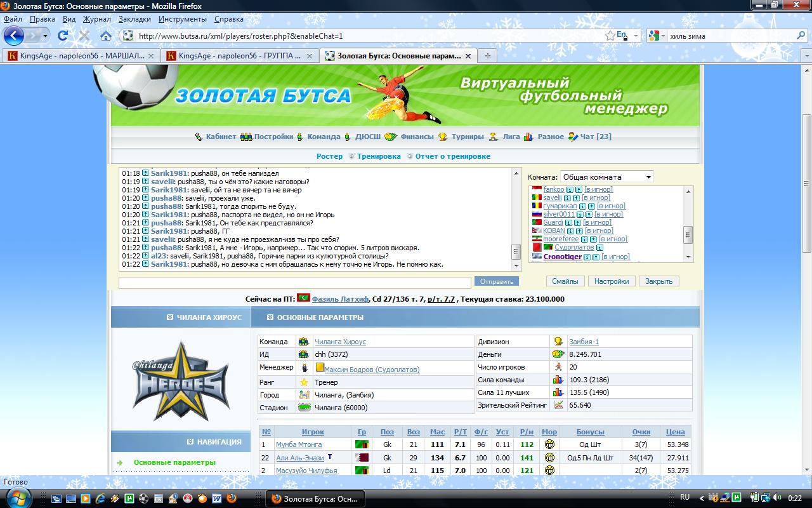812x508 pixels.
Task: Click into the chat message input field
Action: click(x=296, y=282)
